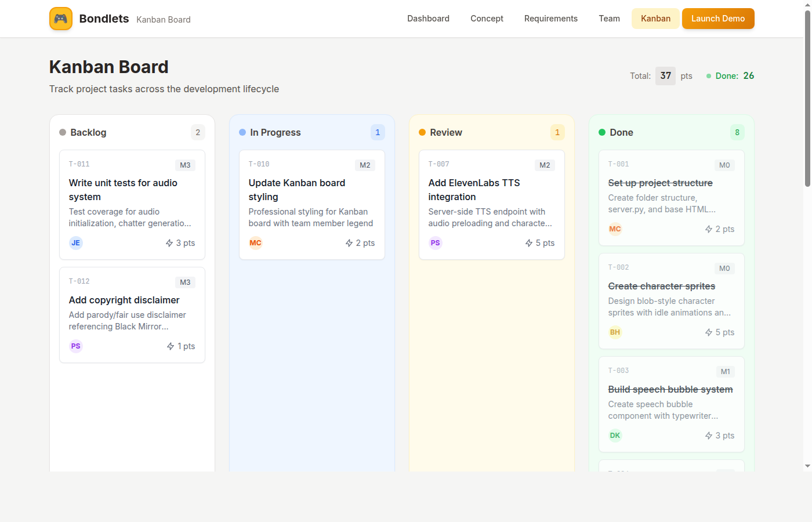Screen dimensions: 812x522
Task: Click the PS avatar on T-012 card
Action: click(x=76, y=346)
